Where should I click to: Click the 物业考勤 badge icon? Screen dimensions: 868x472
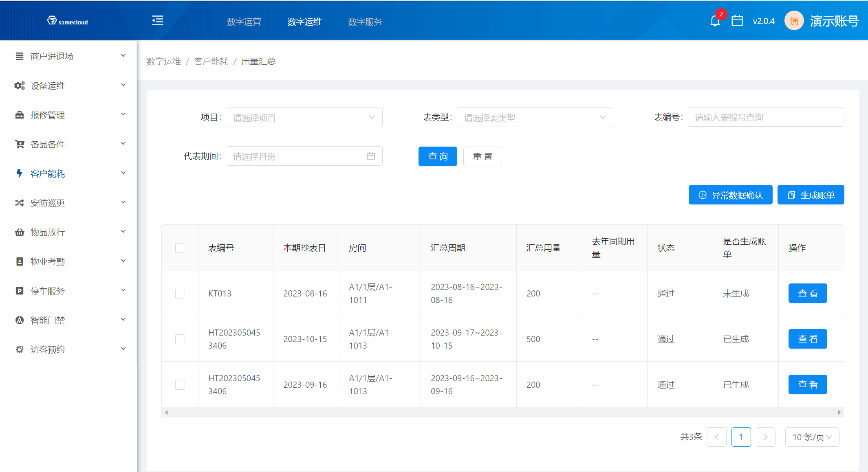[x=19, y=261]
